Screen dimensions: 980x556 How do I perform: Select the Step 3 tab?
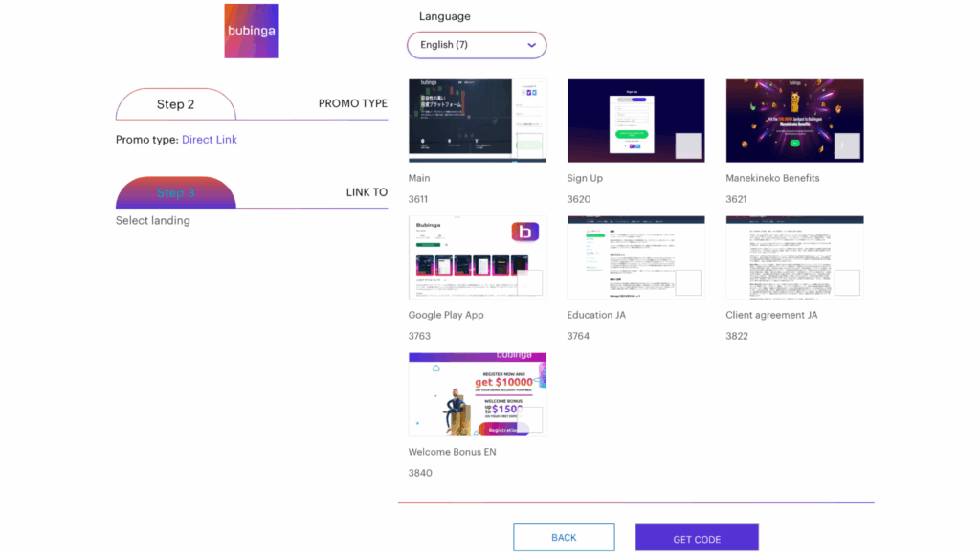click(x=176, y=192)
